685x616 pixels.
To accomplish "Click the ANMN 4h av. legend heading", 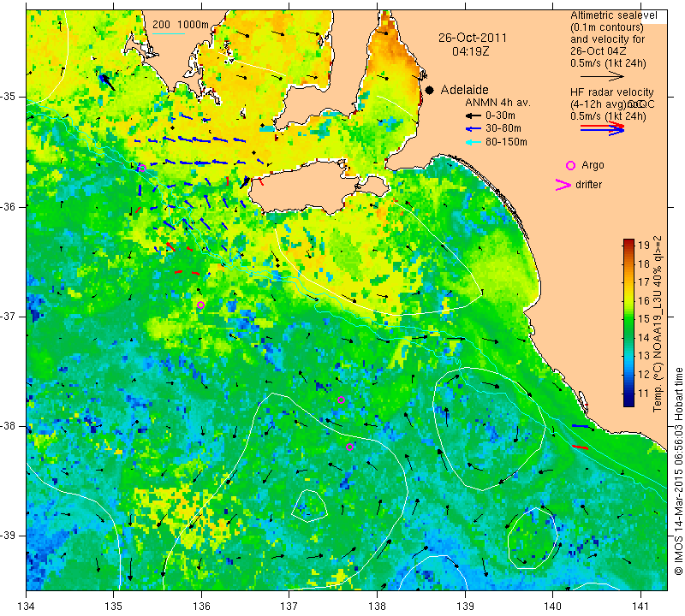I will tap(497, 103).
